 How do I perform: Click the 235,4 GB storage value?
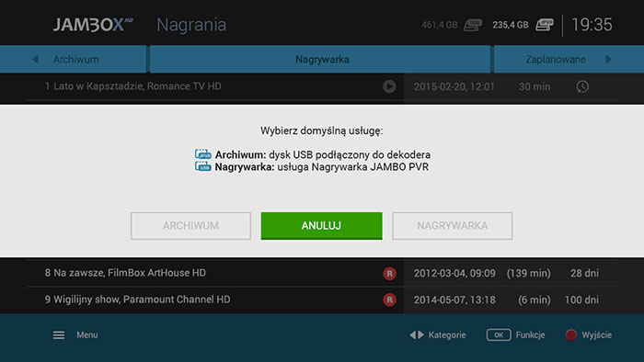(x=511, y=26)
